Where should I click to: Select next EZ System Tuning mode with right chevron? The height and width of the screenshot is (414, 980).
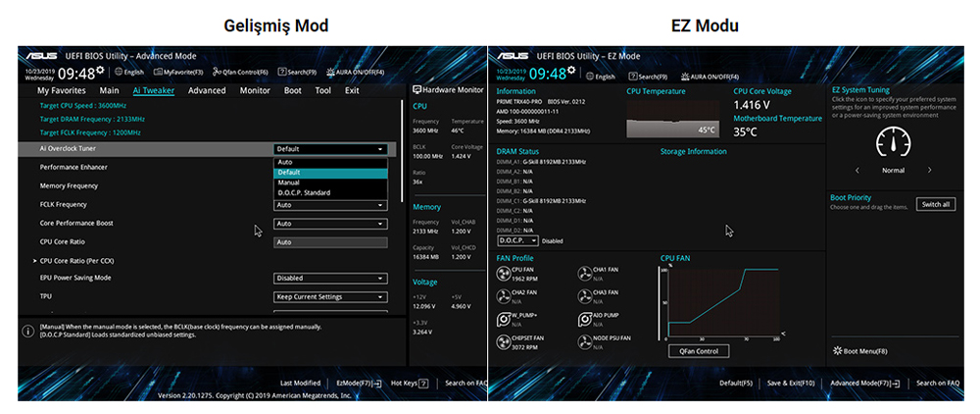pyautogui.click(x=929, y=170)
